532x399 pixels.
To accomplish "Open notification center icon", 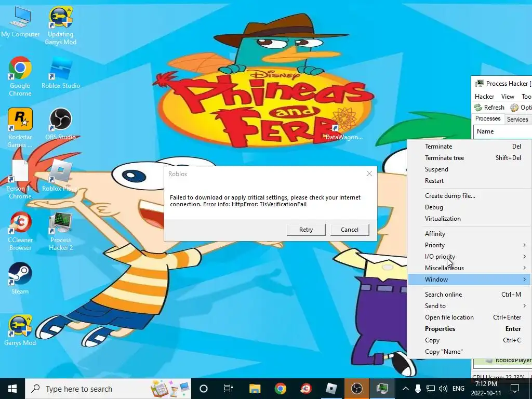I will (515, 389).
